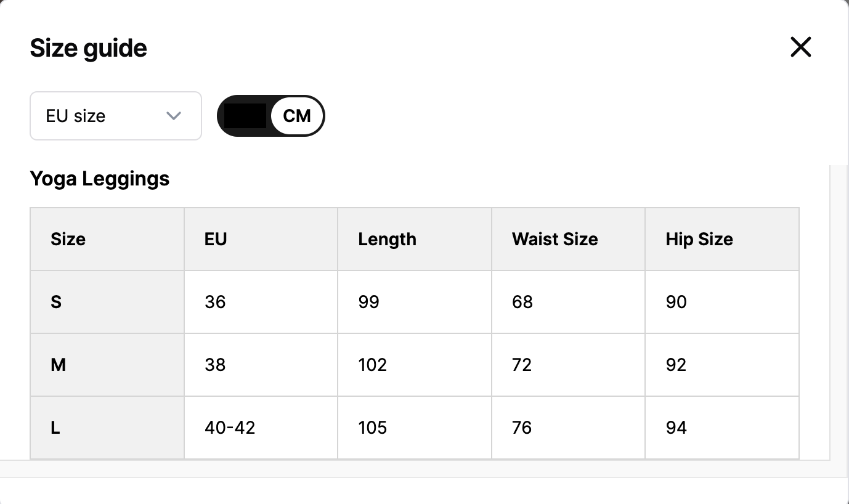Click the 68 waist size cell
This screenshot has height=504, width=849.
point(522,302)
